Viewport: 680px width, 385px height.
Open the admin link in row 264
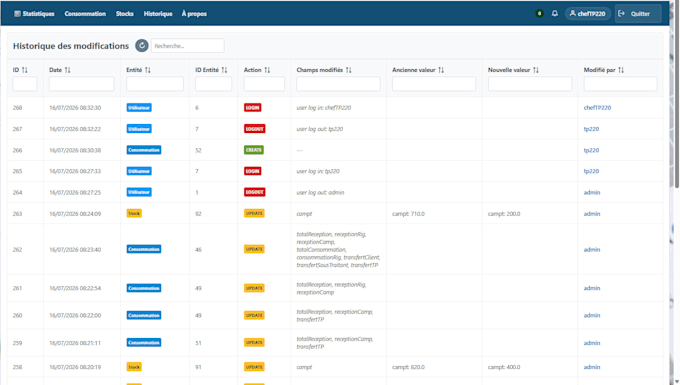click(592, 192)
